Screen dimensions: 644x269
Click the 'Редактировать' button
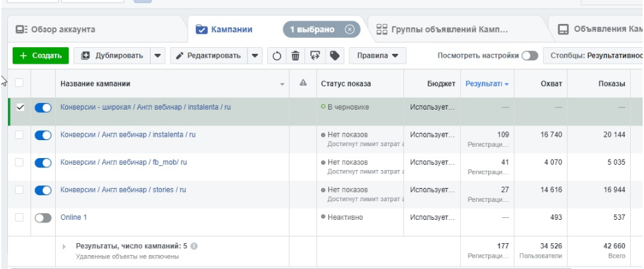(x=209, y=56)
